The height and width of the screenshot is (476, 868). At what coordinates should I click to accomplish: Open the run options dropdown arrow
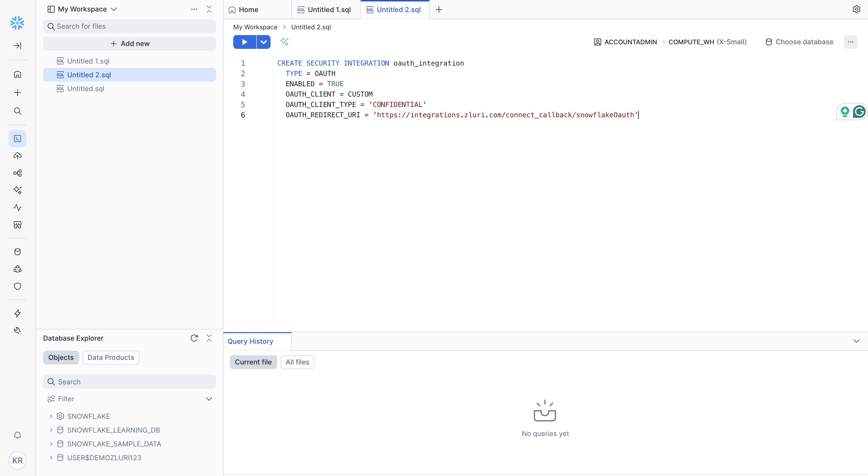coord(263,42)
